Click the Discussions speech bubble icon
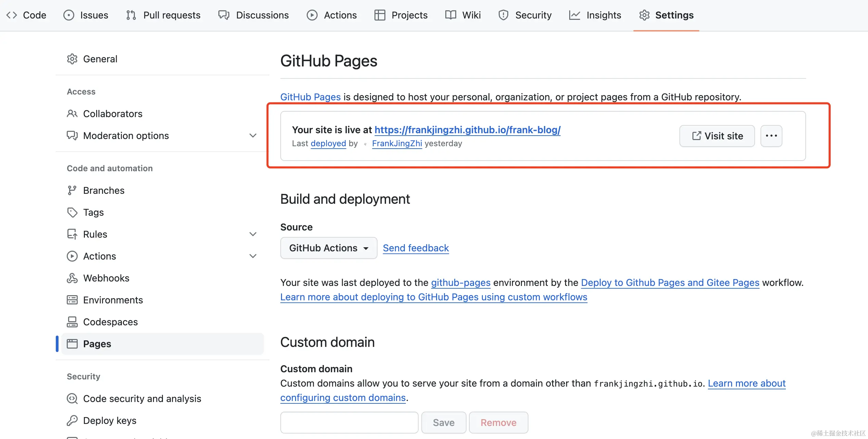This screenshot has width=868, height=439. pos(224,15)
